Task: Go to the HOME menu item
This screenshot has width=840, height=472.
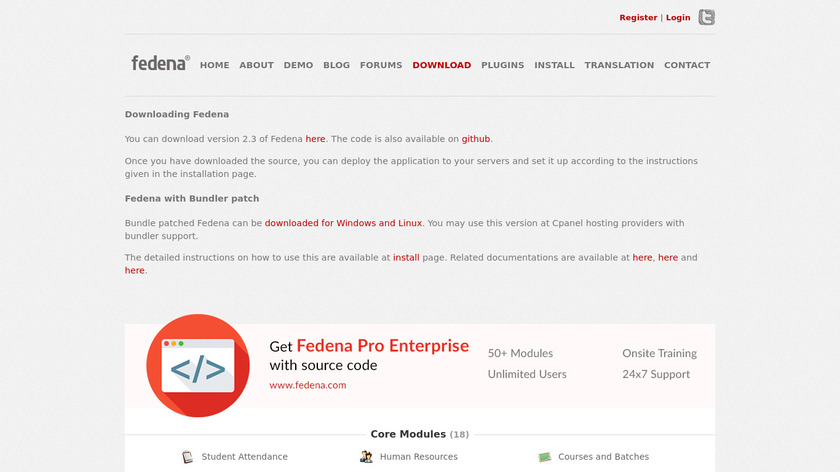Action: pyautogui.click(x=214, y=65)
